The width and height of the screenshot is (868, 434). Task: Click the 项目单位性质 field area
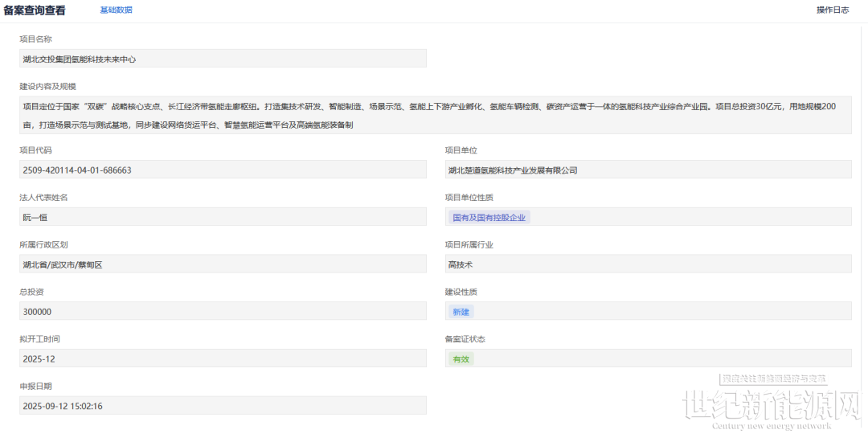(x=690, y=217)
